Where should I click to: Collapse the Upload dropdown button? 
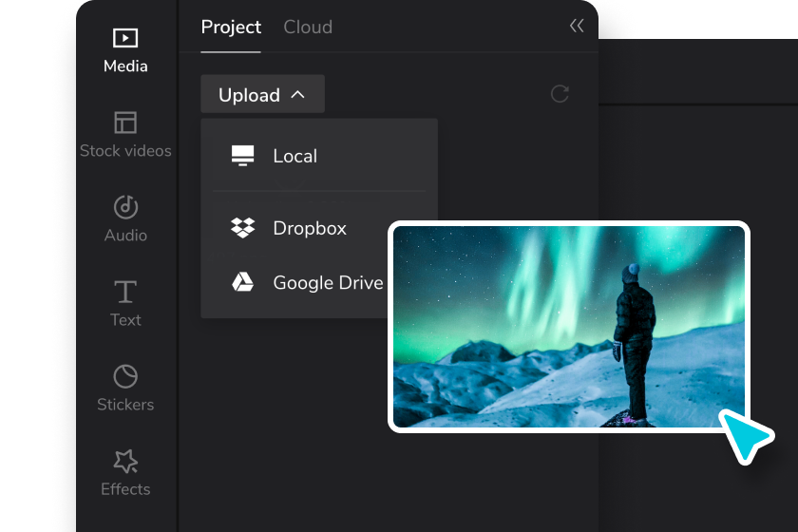(x=262, y=94)
